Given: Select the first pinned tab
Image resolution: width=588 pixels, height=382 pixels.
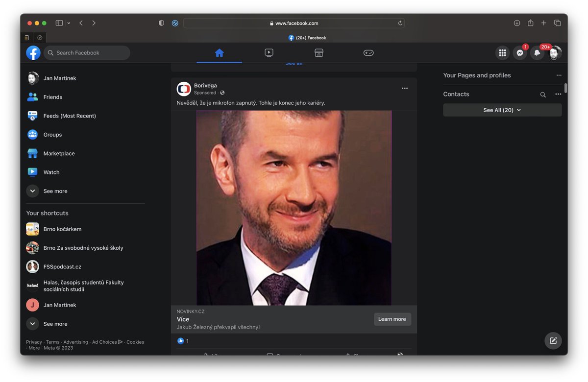Looking at the screenshot, I should pos(27,38).
